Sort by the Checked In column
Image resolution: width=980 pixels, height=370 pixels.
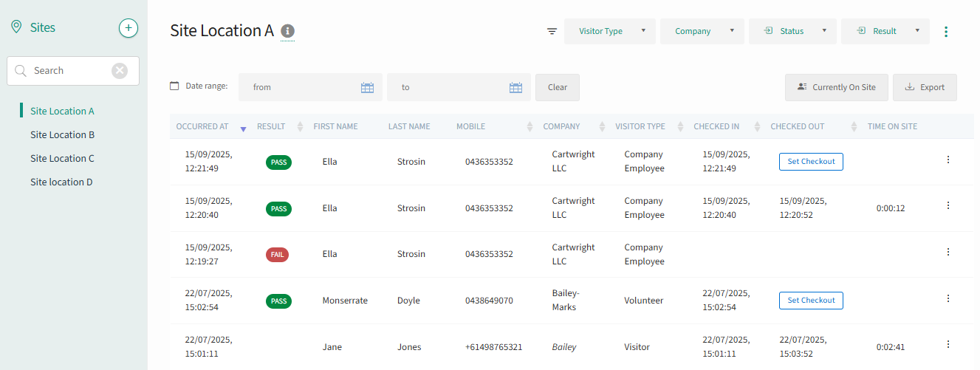click(x=757, y=127)
